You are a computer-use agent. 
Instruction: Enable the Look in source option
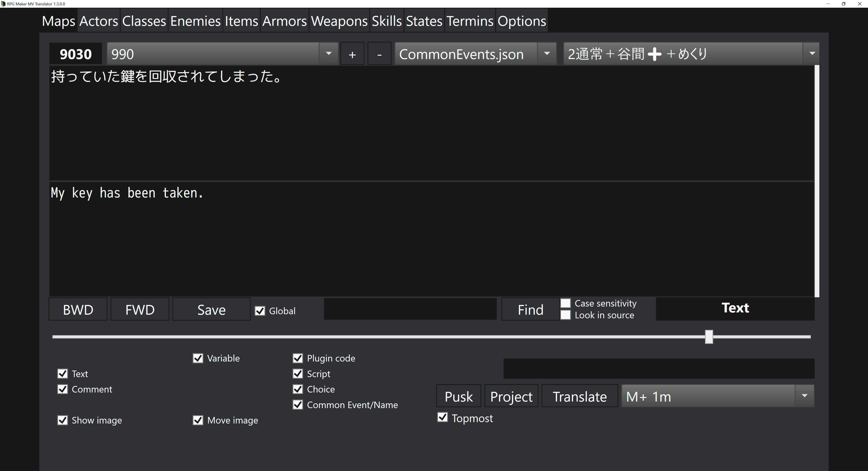[565, 315]
